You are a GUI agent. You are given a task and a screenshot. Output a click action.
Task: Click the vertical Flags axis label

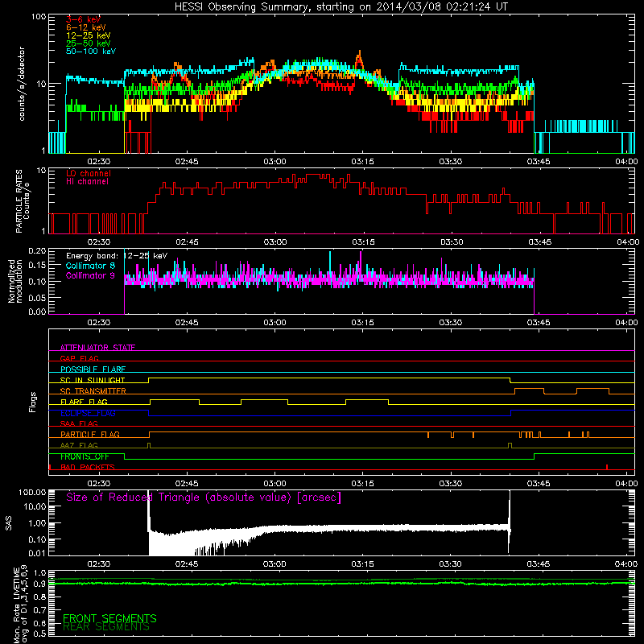tap(33, 402)
